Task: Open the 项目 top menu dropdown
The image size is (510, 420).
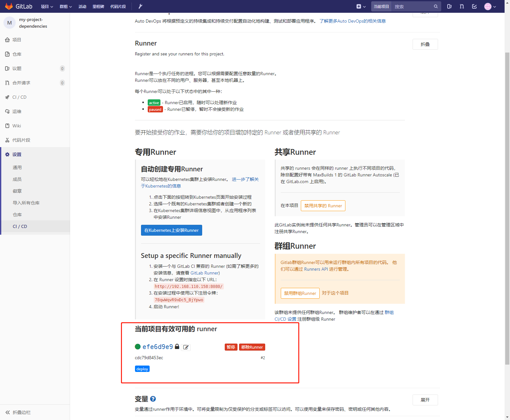Action: pos(47,6)
